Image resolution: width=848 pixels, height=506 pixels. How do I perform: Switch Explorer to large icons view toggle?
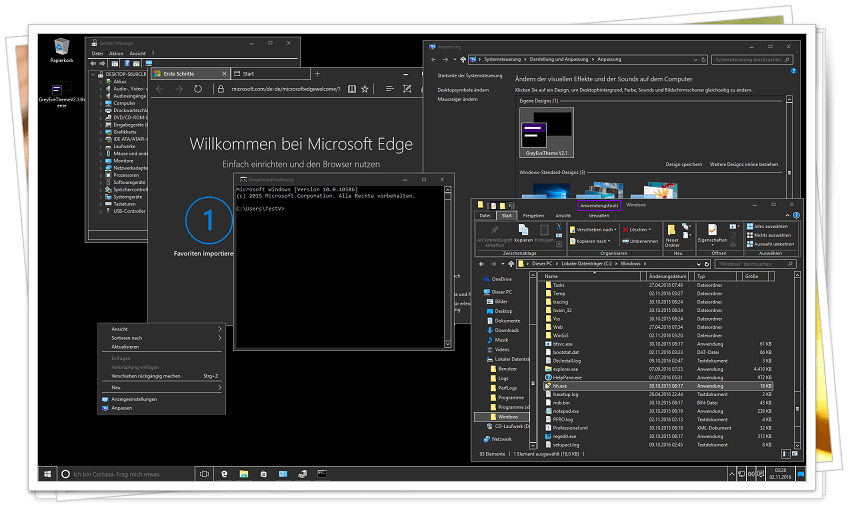tap(794, 454)
